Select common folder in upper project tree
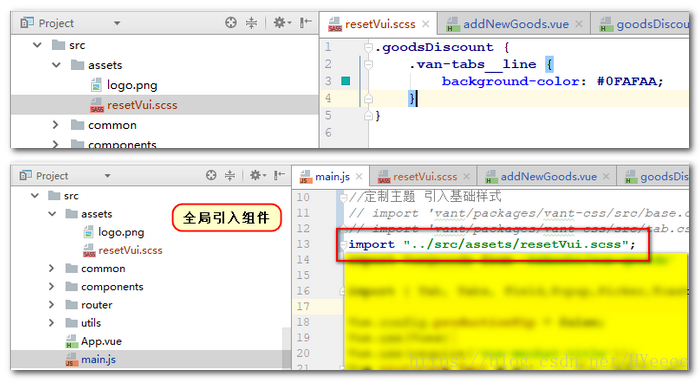This screenshot has width=700, height=381. (x=112, y=125)
